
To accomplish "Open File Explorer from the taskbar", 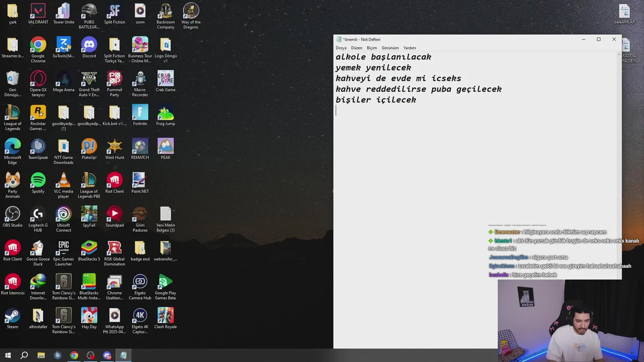I will (41, 355).
